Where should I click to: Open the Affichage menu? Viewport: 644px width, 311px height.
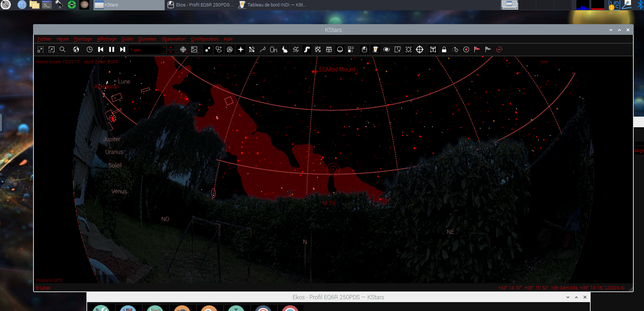(x=107, y=39)
